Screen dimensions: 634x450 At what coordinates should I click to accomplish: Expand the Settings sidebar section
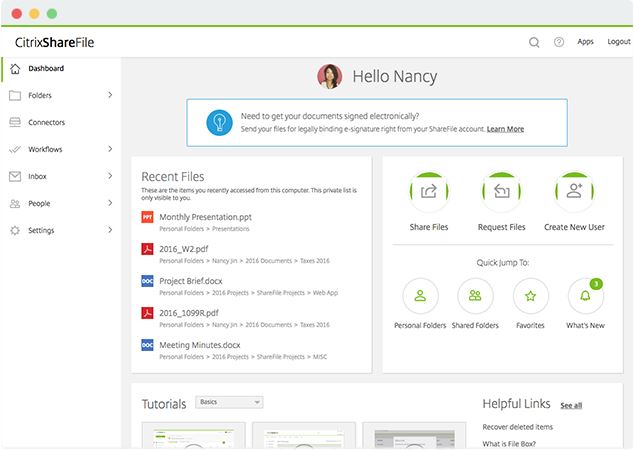[x=110, y=231]
